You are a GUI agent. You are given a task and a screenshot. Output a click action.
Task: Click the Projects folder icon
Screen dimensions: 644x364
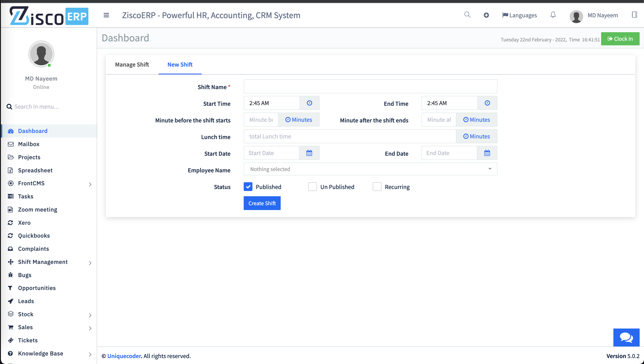(x=10, y=157)
